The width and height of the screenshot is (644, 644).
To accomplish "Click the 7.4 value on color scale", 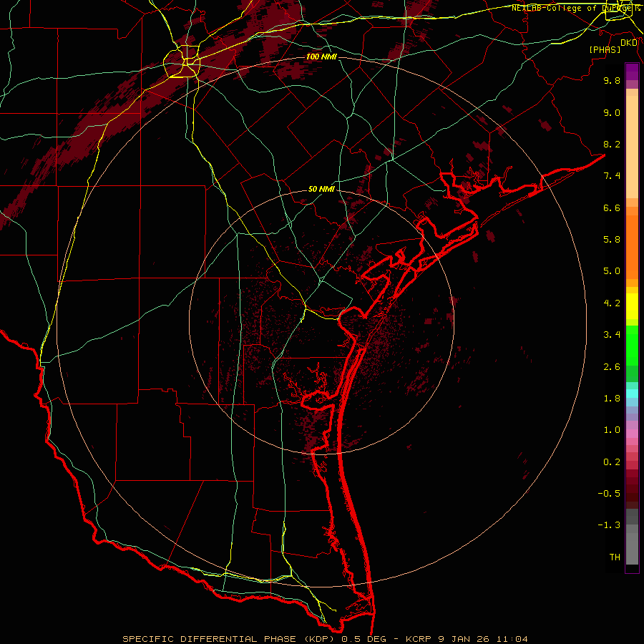I will [x=612, y=176].
